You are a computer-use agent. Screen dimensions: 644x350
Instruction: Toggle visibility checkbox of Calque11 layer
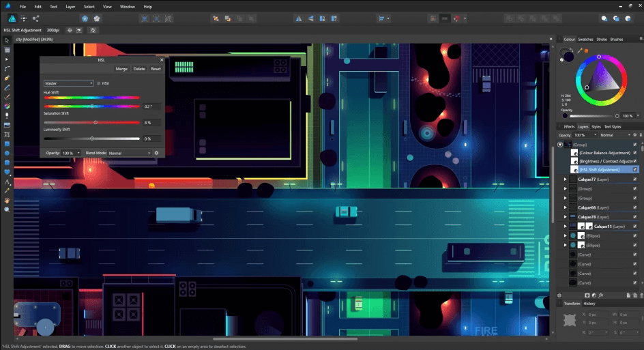point(635,227)
